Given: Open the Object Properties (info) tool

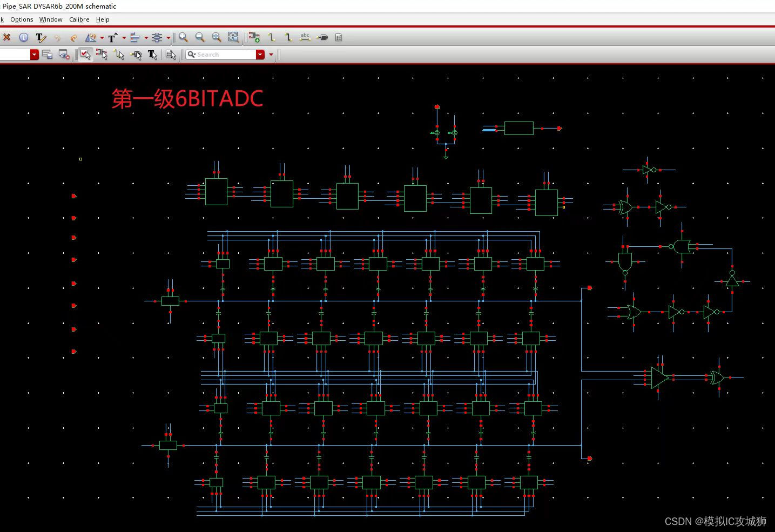Looking at the screenshot, I should (23, 37).
